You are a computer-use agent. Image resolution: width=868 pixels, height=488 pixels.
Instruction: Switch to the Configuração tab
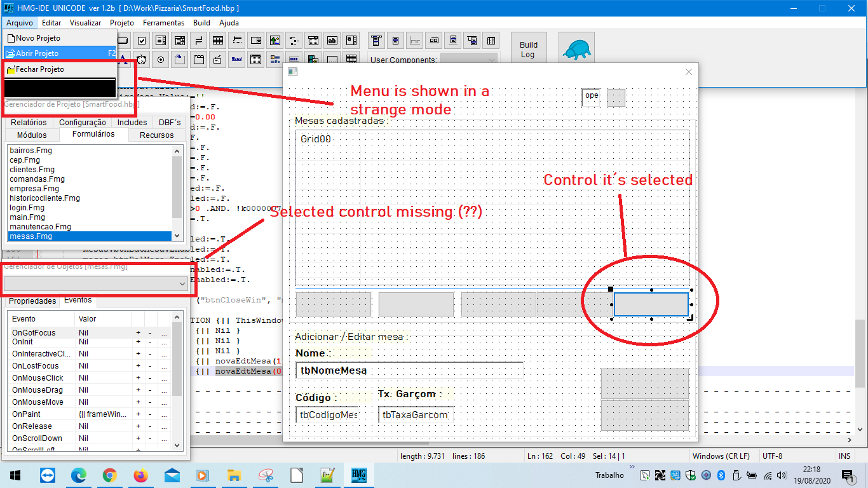pyautogui.click(x=83, y=122)
